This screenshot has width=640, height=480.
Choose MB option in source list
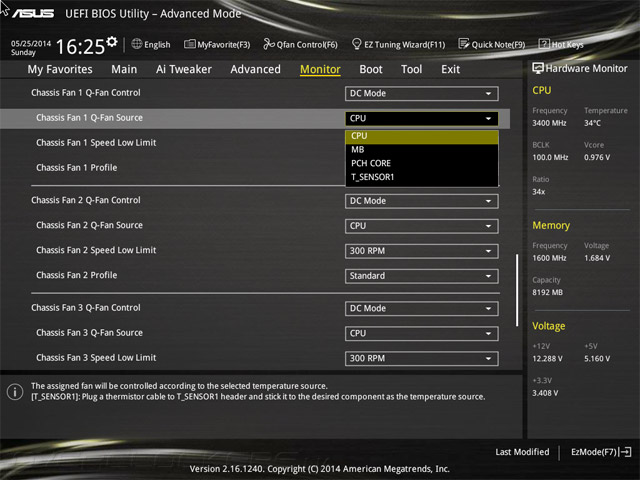(422, 150)
